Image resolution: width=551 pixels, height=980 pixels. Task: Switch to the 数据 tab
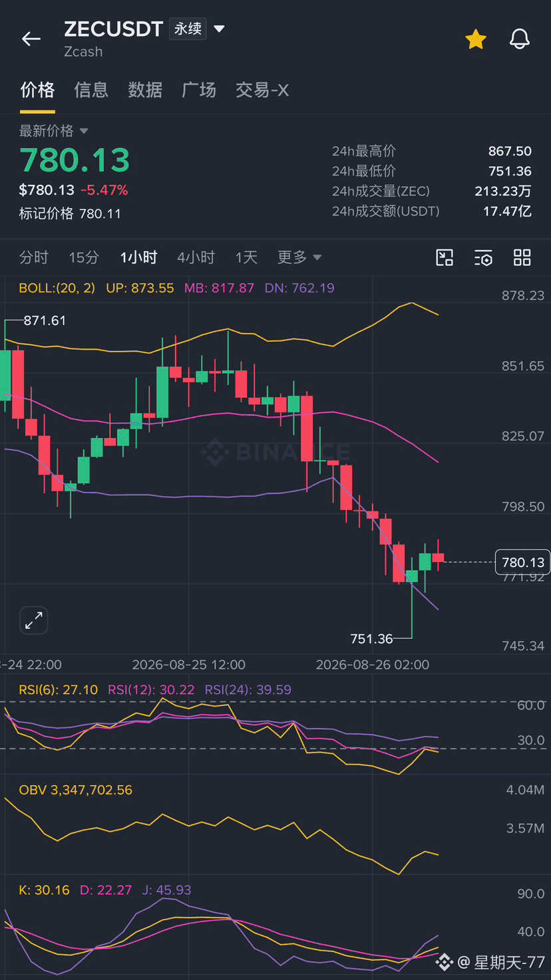point(145,90)
